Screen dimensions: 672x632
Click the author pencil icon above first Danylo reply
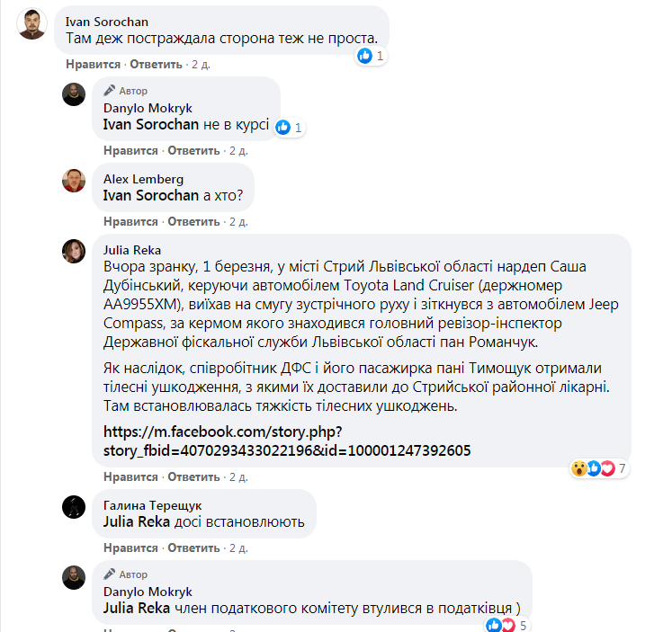tap(110, 91)
